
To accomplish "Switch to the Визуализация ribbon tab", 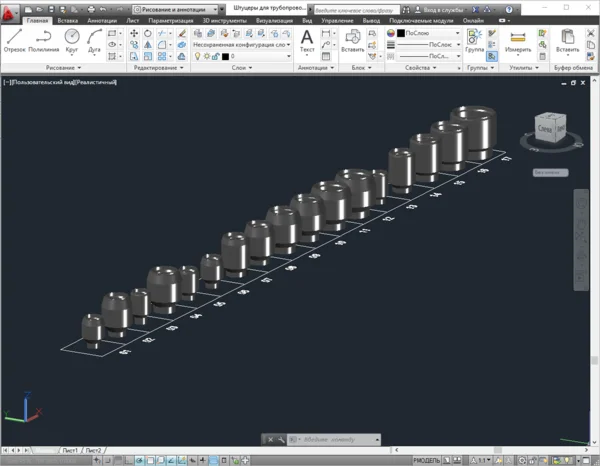I will (274, 21).
